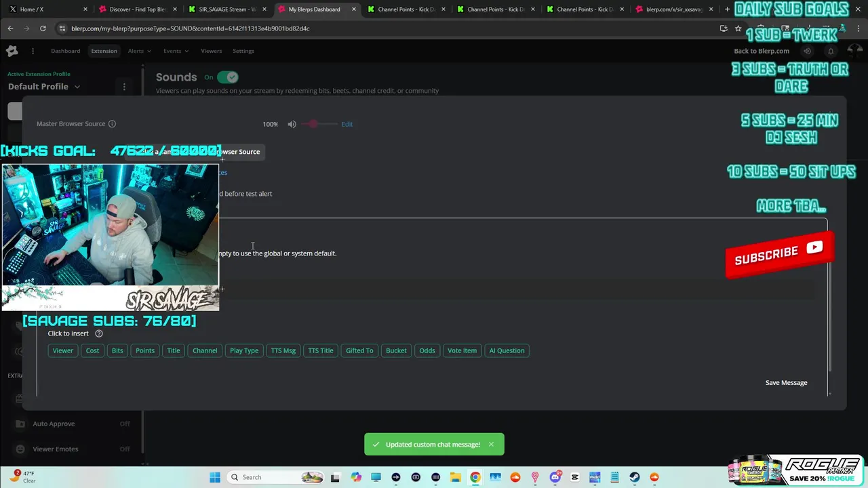Screen dimensions: 868x488
Task: Open the kebab menu beside Blerp logo
Action: click(x=33, y=51)
